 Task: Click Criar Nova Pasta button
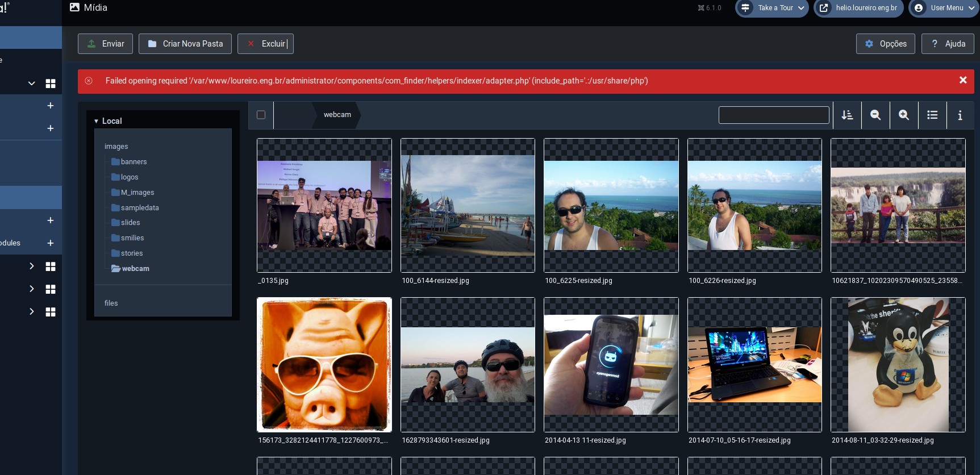tap(185, 44)
